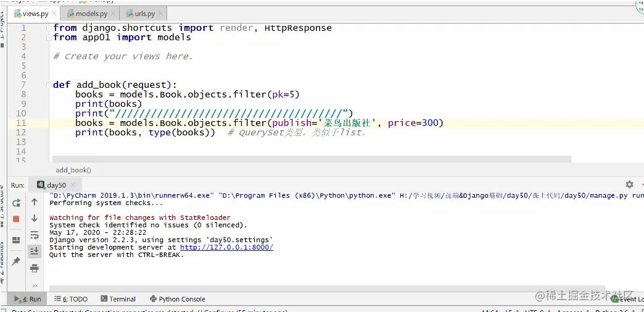
Task: Close the urls.py tab
Action: pos(160,14)
